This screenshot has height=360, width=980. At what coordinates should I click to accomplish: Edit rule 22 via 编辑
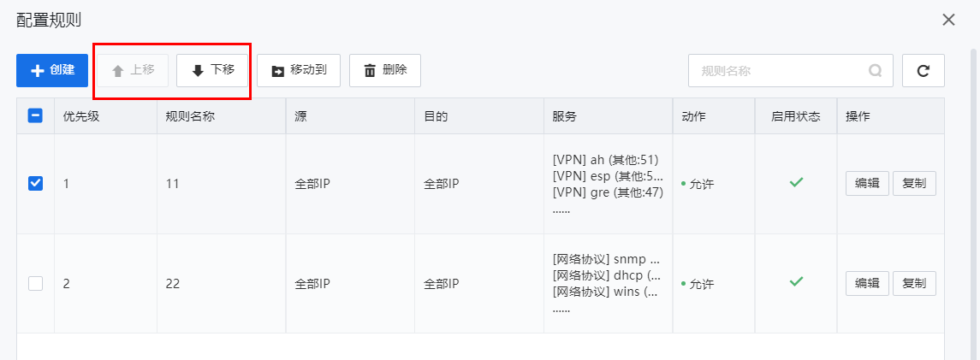coord(868,283)
